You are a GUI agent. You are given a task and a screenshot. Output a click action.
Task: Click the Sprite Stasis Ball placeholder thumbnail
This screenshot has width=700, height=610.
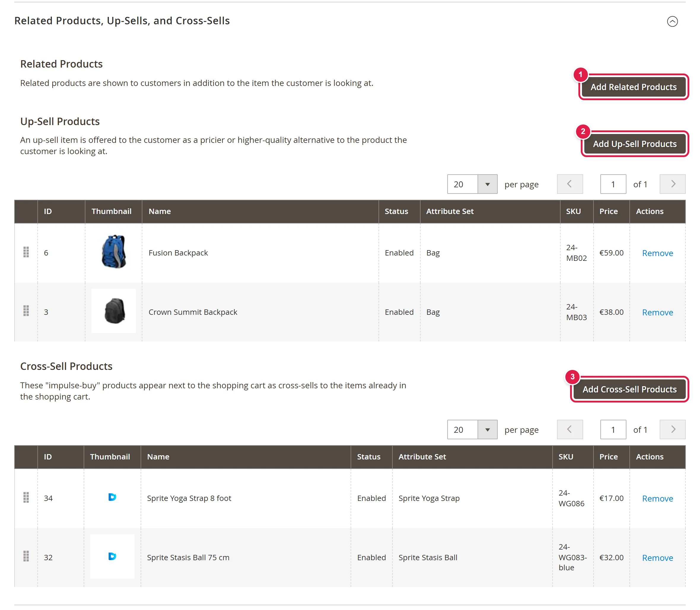point(112,557)
